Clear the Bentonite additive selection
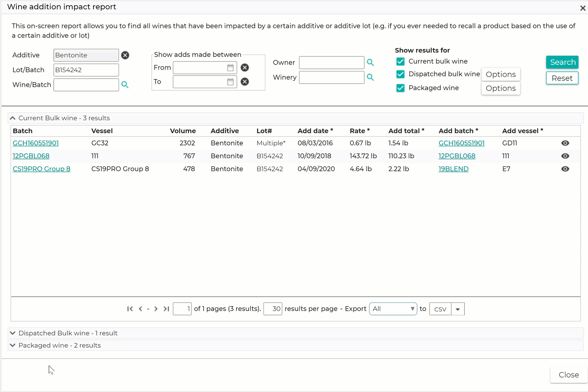The width and height of the screenshot is (588, 392). click(x=125, y=55)
